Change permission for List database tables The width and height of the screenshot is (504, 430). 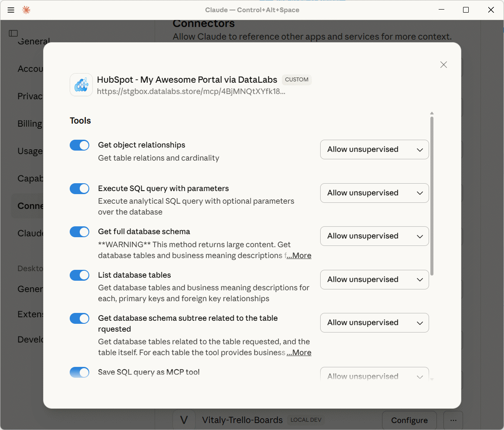pos(374,279)
